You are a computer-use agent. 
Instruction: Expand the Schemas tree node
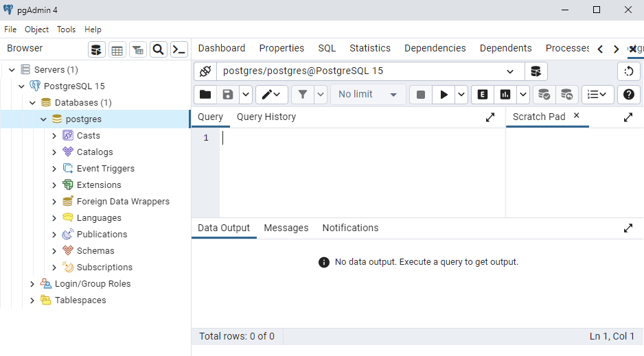click(x=54, y=251)
